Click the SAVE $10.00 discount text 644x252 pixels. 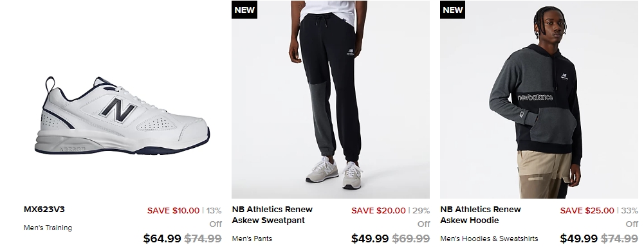pyautogui.click(x=173, y=211)
